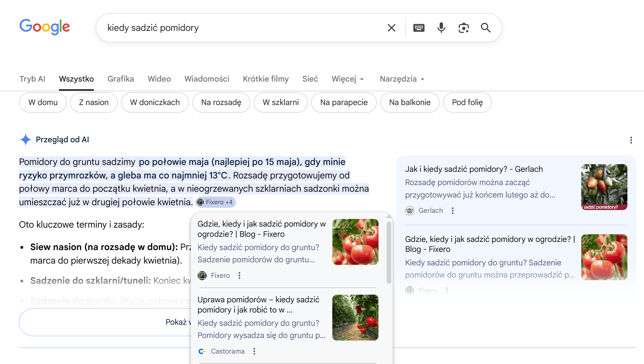Switch to the Tryb AI tab
Image resolution: width=644 pixels, height=364 pixels.
pyautogui.click(x=32, y=79)
